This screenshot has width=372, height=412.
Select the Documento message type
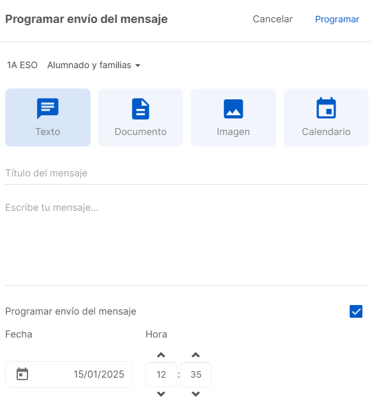tap(140, 117)
